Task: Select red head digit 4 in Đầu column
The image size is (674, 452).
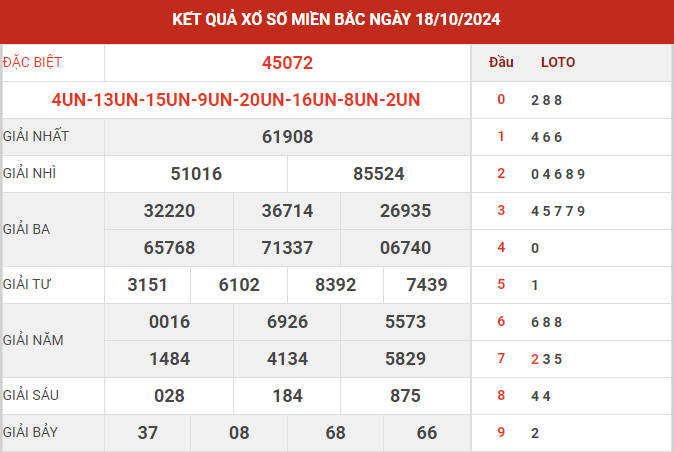Action: coord(501,247)
